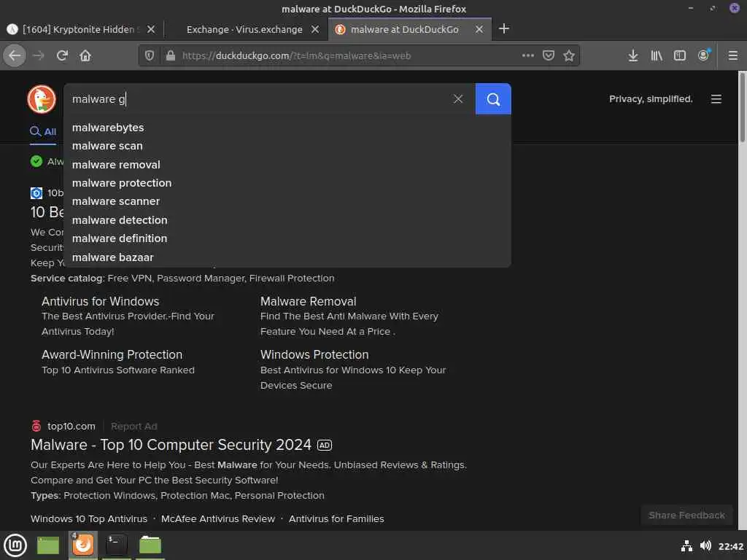Click the 22:42 taskbar clock
This screenshot has width=747, height=560.
pos(731,546)
